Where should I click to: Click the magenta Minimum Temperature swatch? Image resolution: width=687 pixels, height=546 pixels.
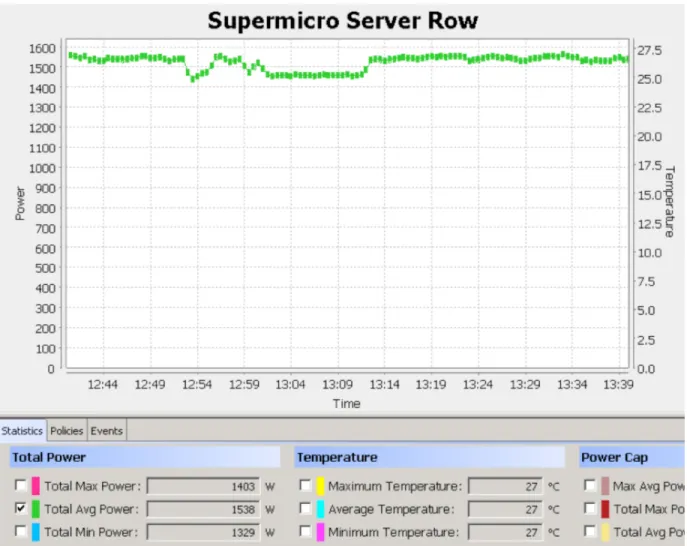coord(320,532)
